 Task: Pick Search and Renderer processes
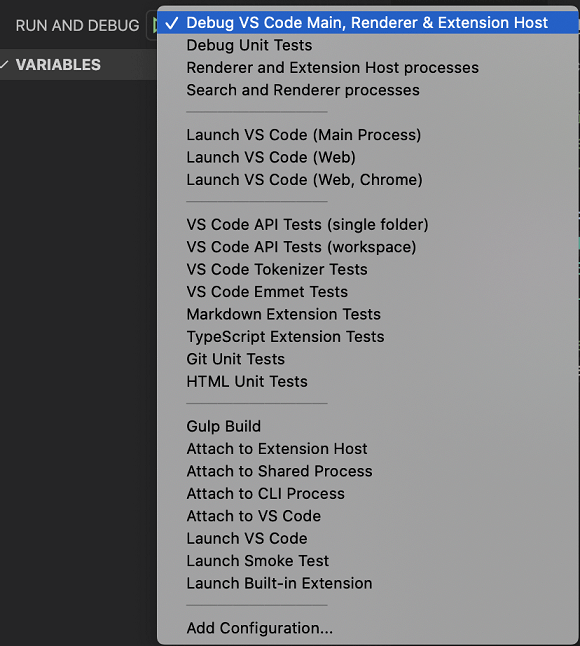pyautogui.click(x=368, y=90)
